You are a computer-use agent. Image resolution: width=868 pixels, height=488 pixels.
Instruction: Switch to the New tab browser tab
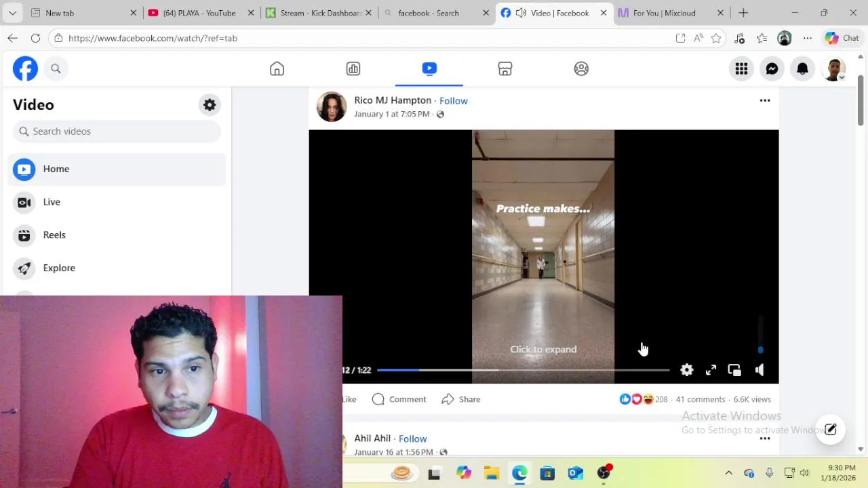click(x=76, y=13)
